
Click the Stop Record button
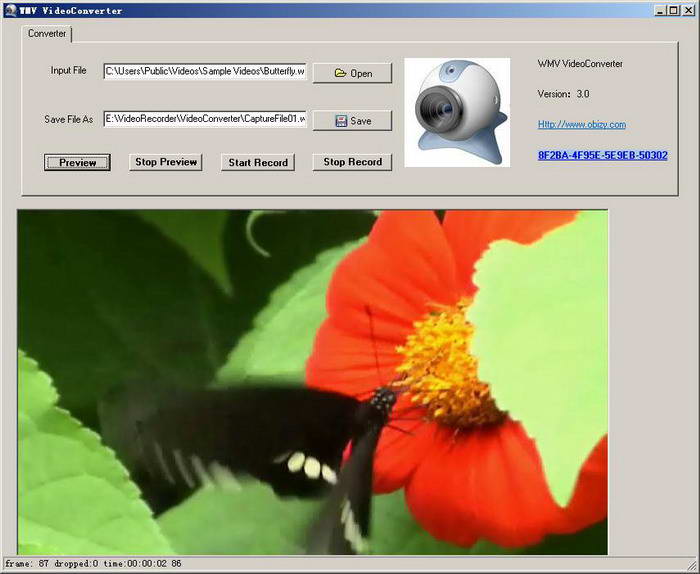pyautogui.click(x=352, y=162)
